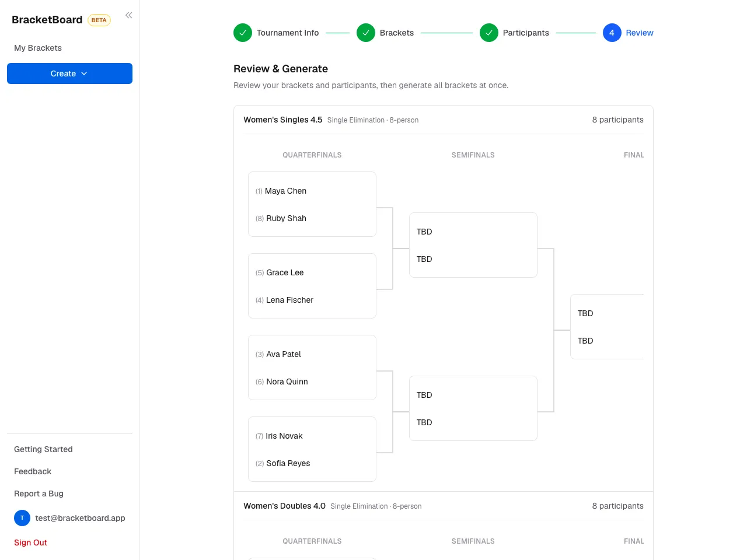The image size is (747, 560).
Task: Click the Women's Singles QUARTERFINALS column header
Action: [312, 155]
